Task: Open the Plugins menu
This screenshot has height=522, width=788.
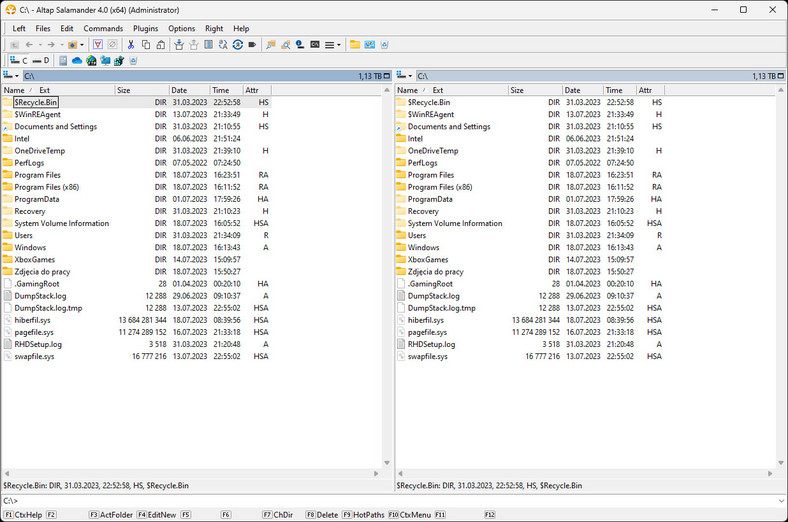Action: [x=145, y=29]
